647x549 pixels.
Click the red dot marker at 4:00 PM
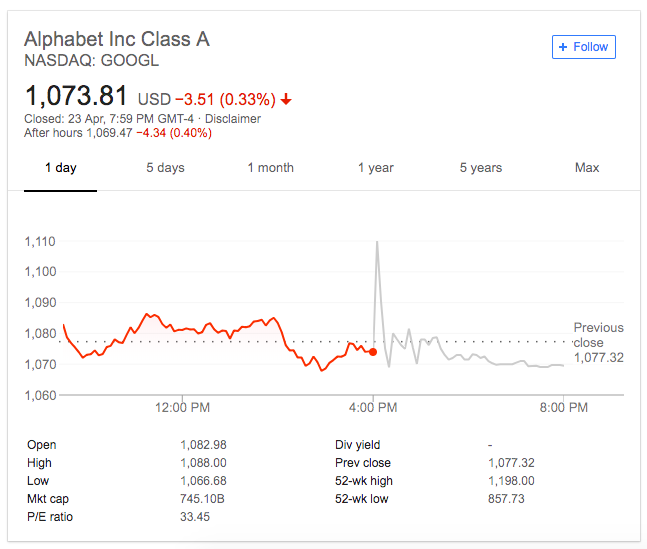[x=373, y=352]
